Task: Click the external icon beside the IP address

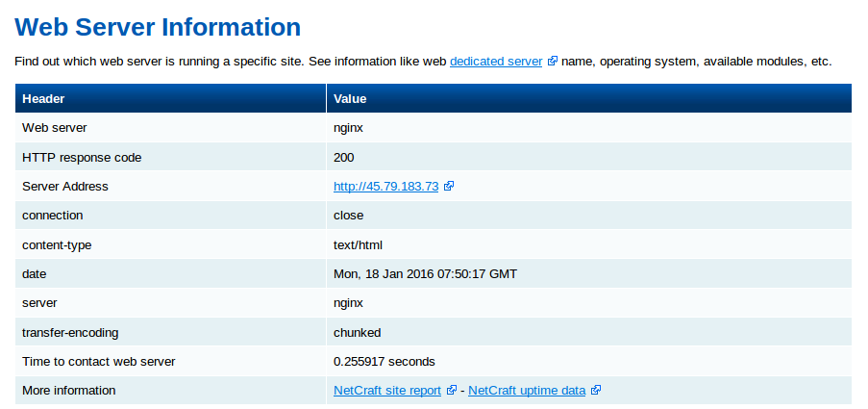Action: 449,187
